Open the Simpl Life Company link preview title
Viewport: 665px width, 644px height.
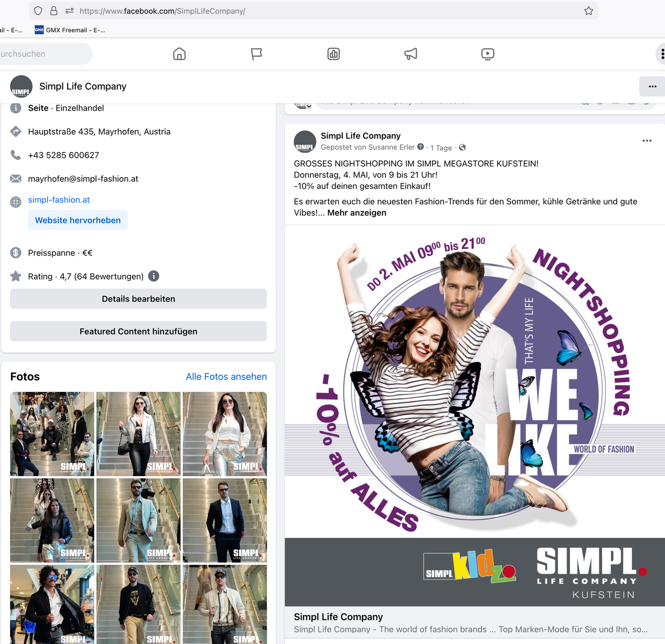338,617
